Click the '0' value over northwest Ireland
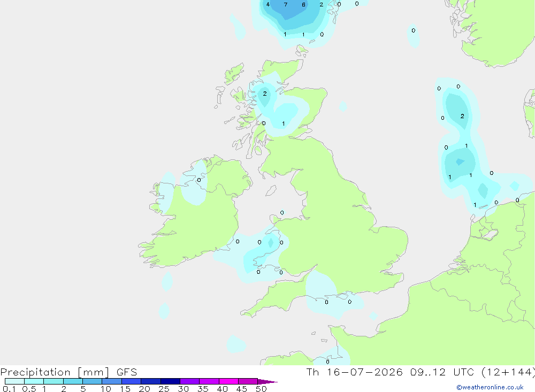535x392 pixels. (x=199, y=180)
